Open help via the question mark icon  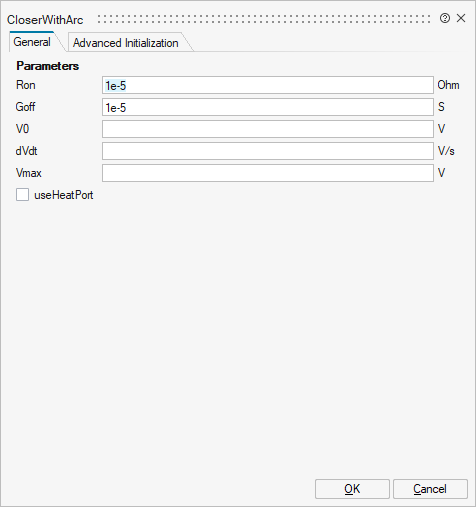pos(445,18)
